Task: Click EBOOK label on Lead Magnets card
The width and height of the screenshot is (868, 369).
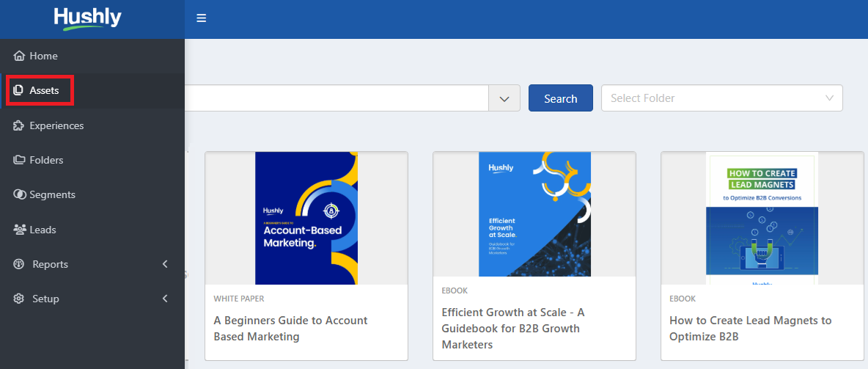Action: [x=683, y=299]
